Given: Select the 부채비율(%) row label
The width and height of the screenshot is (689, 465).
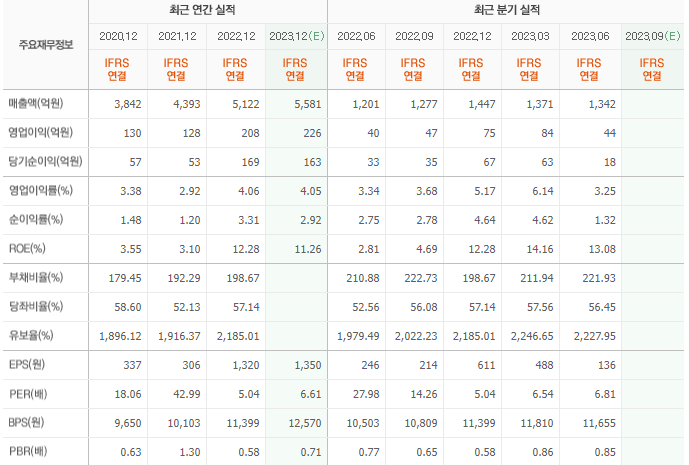Looking at the screenshot, I should pos(36,277).
